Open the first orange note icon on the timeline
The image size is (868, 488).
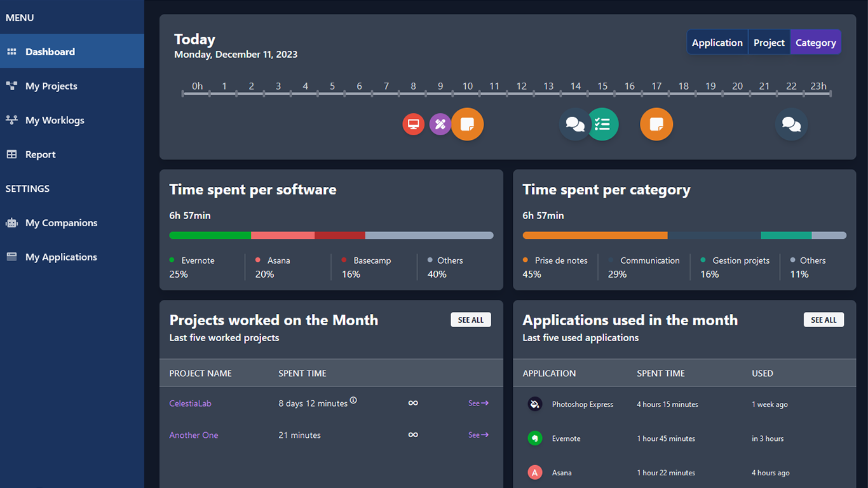click(x=468, y=124)
